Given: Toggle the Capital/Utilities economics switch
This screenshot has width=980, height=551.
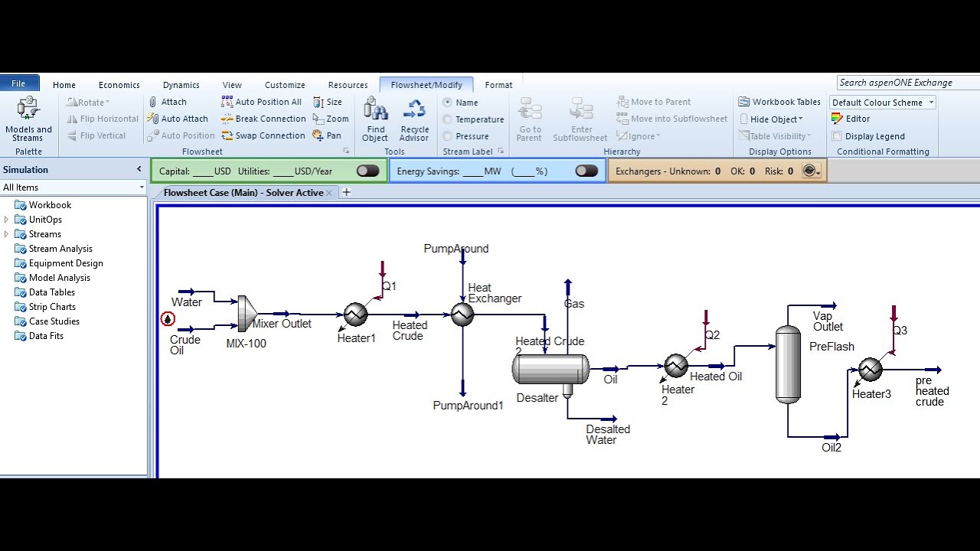Looking at the screenshot, I should 367,171.
